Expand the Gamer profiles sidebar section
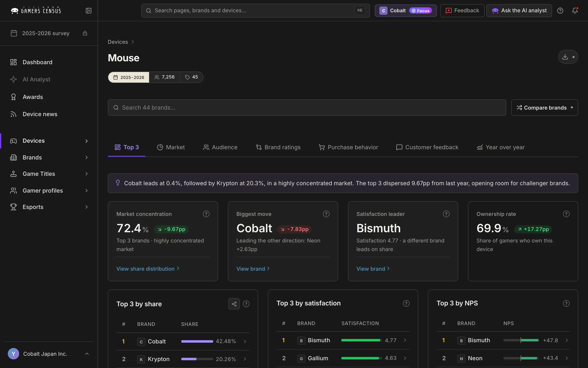588x368 pixels. (49, 191)
